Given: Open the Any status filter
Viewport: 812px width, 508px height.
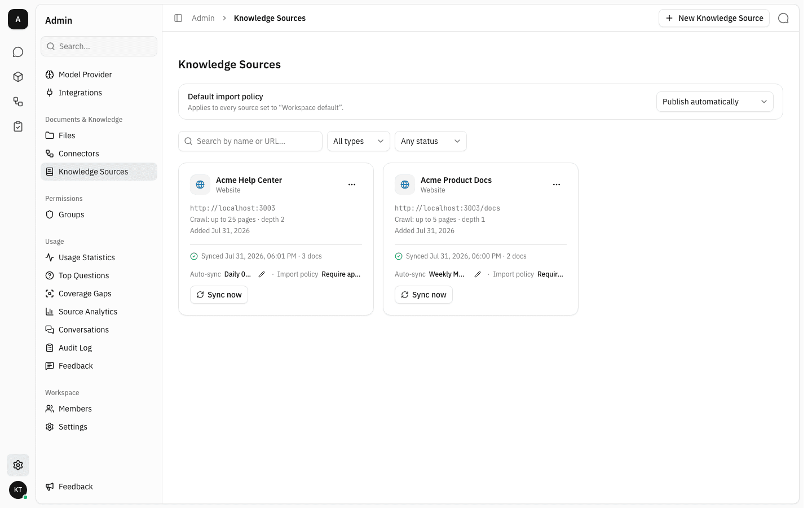Looking at the screenshot, I should click(x=430, y=141).
